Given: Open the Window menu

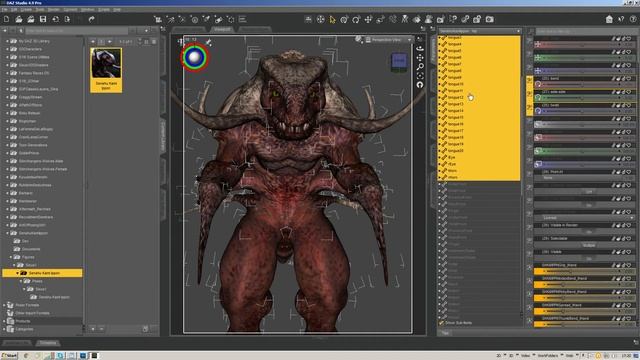Looking at the screenshot, I should pyautogui.click(x=88, y=9).
